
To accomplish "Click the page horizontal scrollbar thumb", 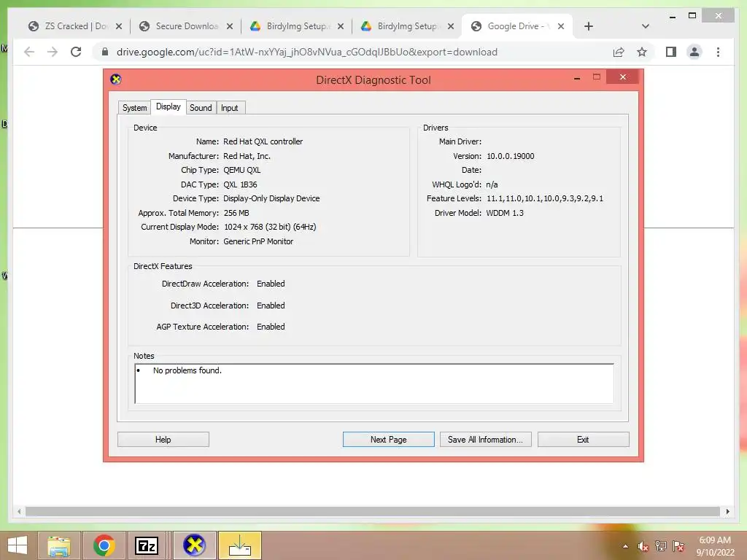I will (x=373, y=511).
